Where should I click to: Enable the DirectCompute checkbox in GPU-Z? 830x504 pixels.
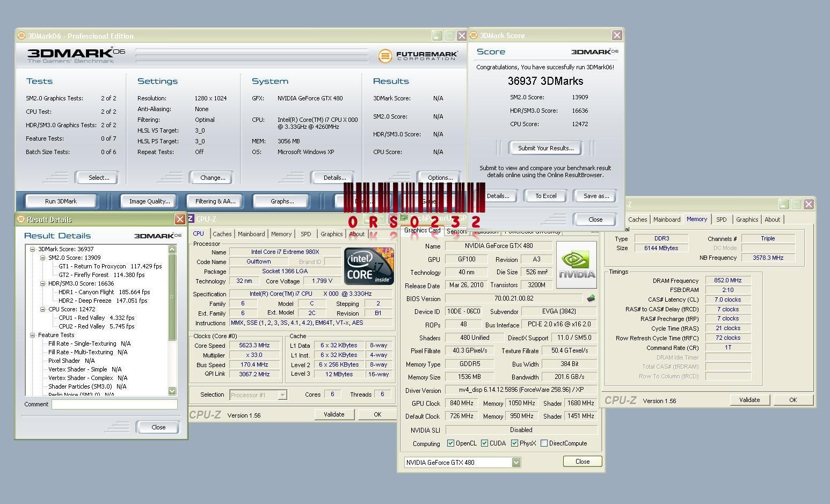(x=544, y=443)
